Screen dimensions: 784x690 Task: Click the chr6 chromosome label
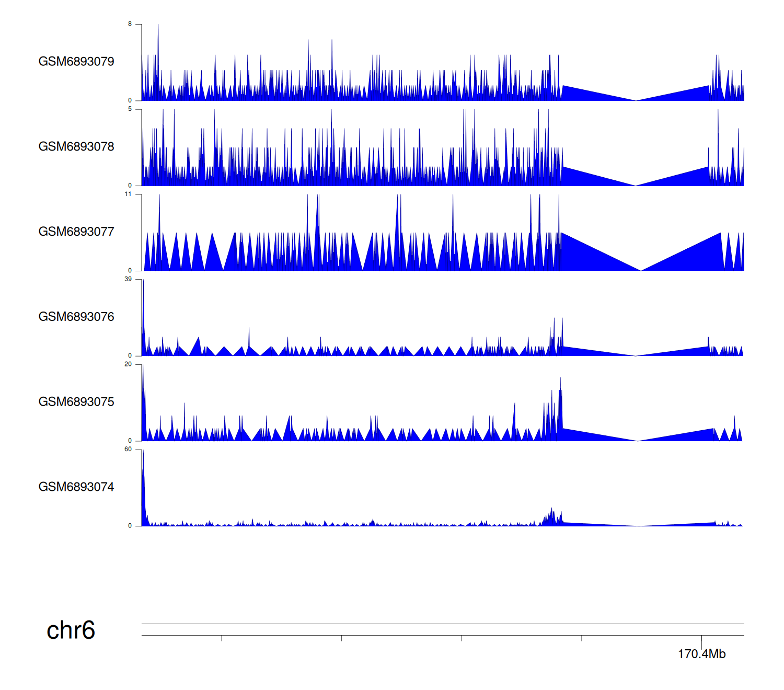tap(71, 630)
